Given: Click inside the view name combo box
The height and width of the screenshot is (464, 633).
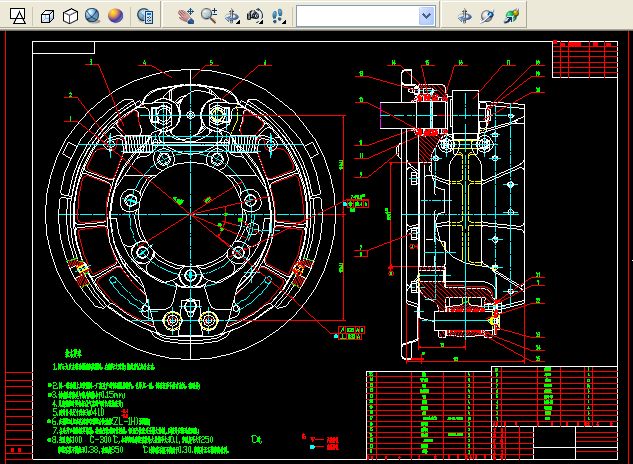Looking at the screenshot, I should point(358,16).
